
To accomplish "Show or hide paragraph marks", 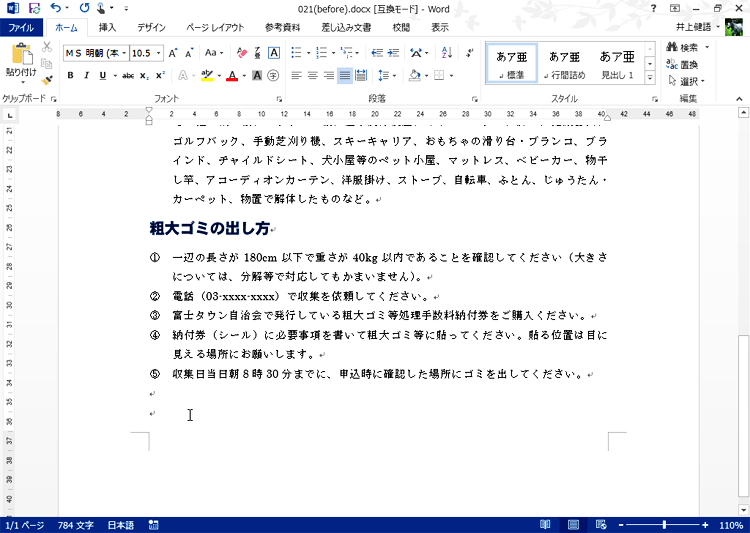I will 470,53.
